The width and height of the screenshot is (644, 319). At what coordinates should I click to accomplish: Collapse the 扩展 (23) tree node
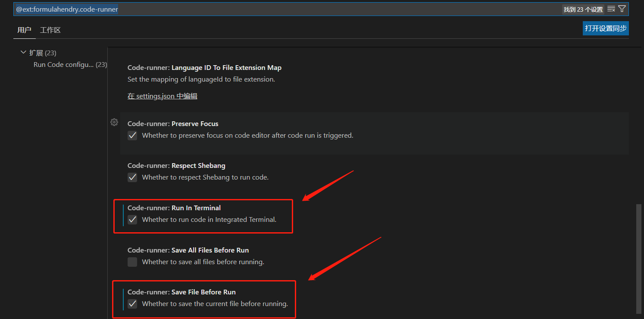point(23,53)
